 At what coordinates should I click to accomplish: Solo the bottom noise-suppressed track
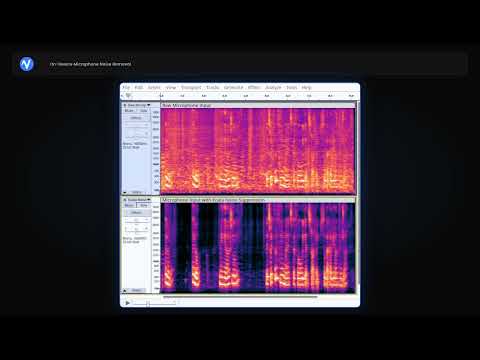coord(143,205)
